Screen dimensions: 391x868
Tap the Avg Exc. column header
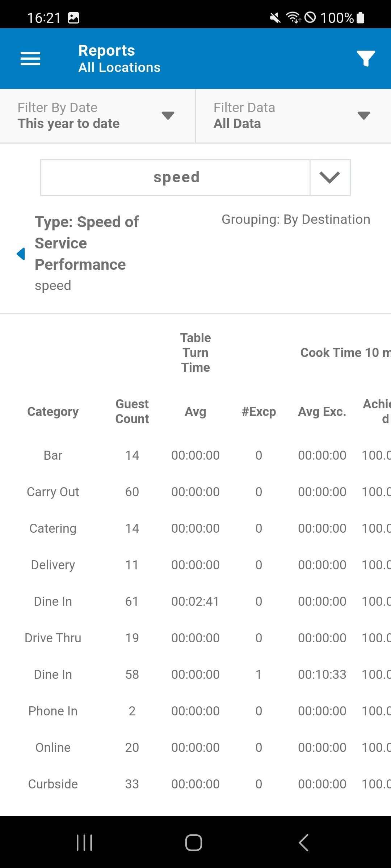(x=322, y=412)
